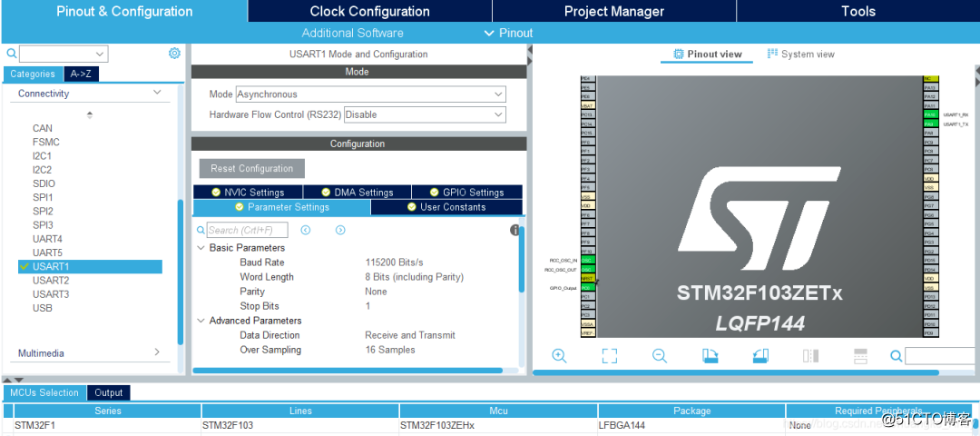Click the yellow NRST pin

tap(587, 278)
